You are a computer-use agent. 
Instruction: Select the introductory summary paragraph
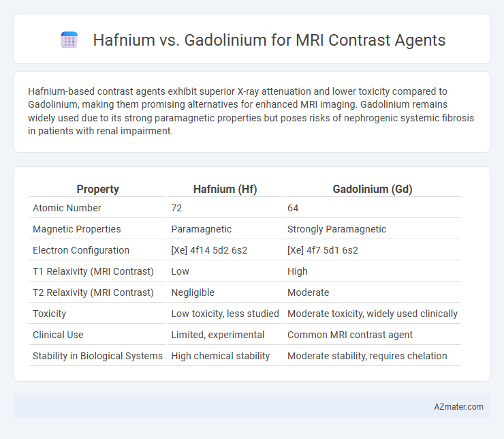click(251, 111)
